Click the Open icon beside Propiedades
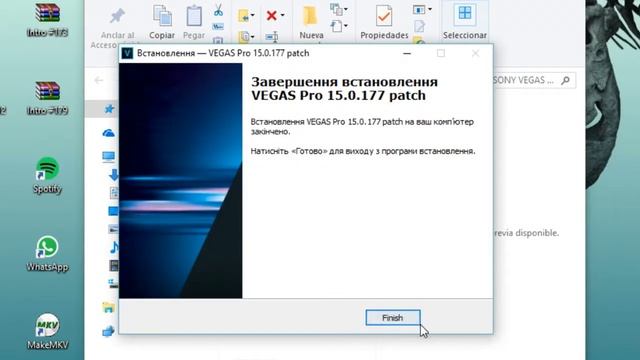 (419, 9)
